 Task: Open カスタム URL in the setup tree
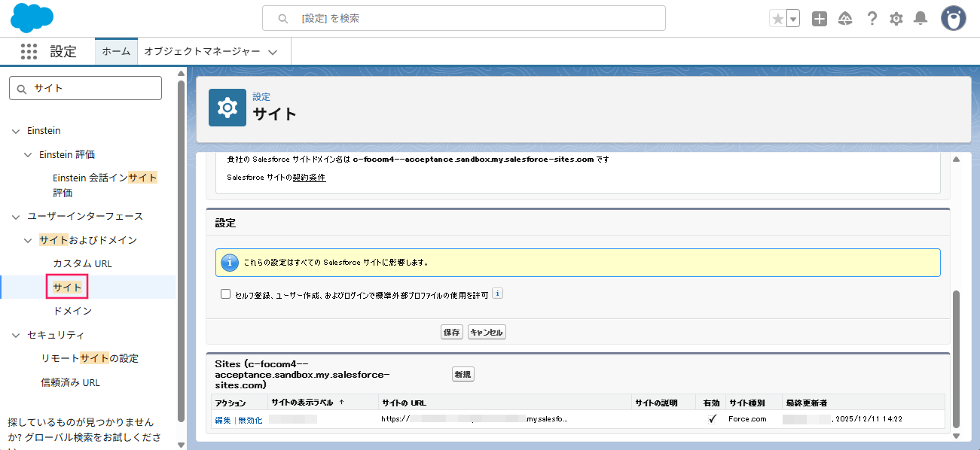(x=82, y=264)
